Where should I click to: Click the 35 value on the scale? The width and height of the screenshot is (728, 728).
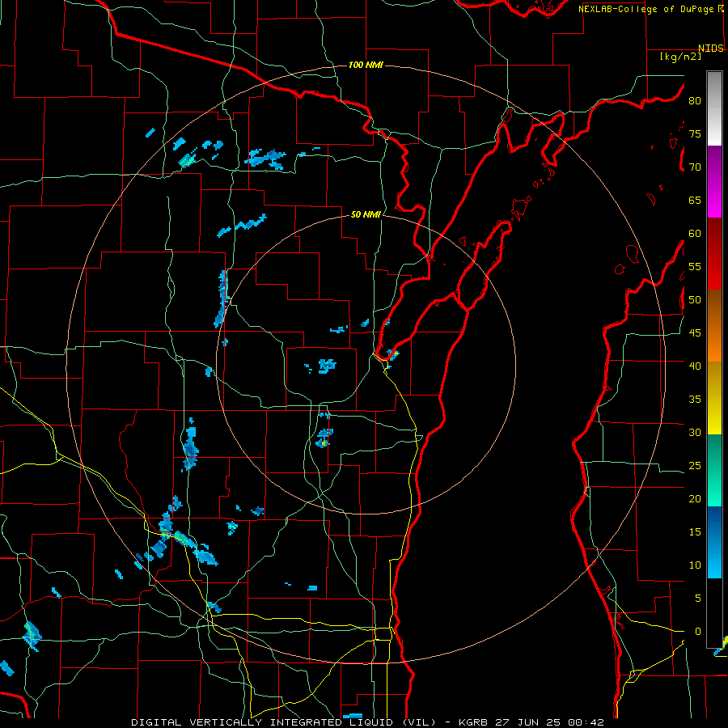695,400
